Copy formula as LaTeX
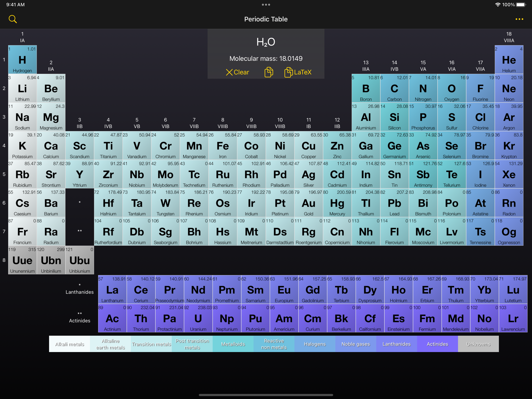The width and height of the screenshot is (532, 399). point(298,72)
